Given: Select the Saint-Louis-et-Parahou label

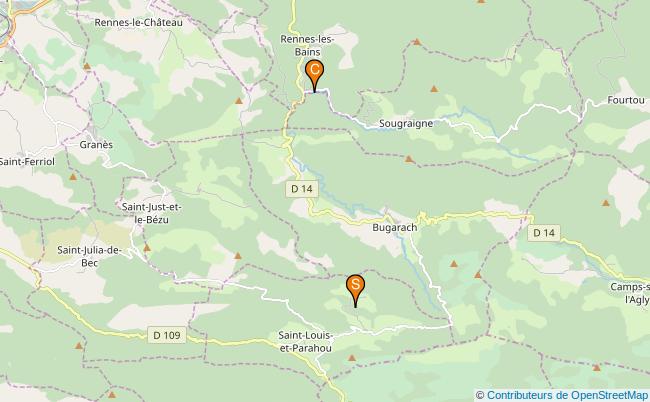Looking at the screenshot, I should [306, 341].
